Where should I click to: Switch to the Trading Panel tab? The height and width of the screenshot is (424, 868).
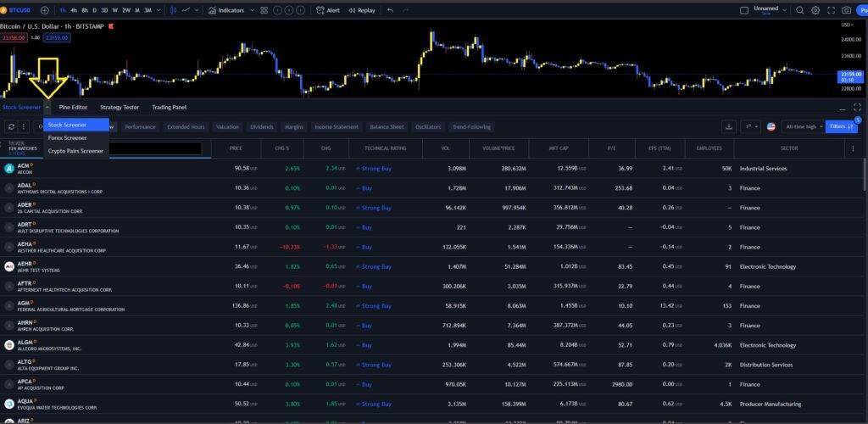click(170, 108)
